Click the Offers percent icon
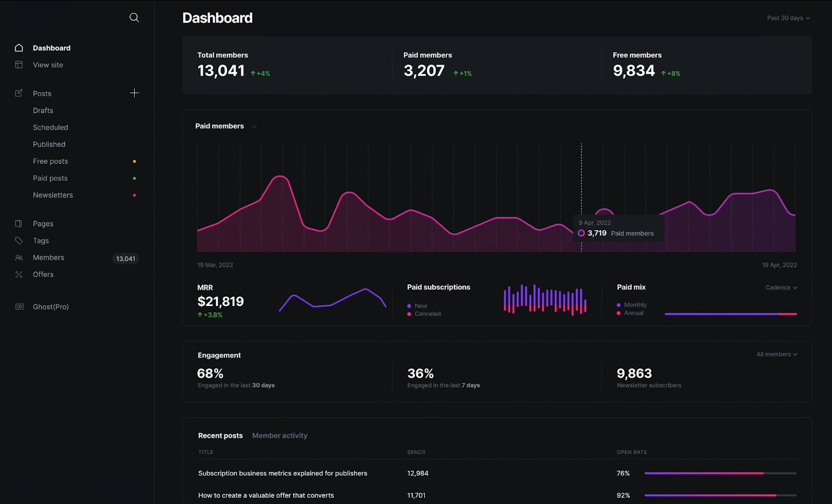This screenshot has height=504, width=832. click(19, 274)
